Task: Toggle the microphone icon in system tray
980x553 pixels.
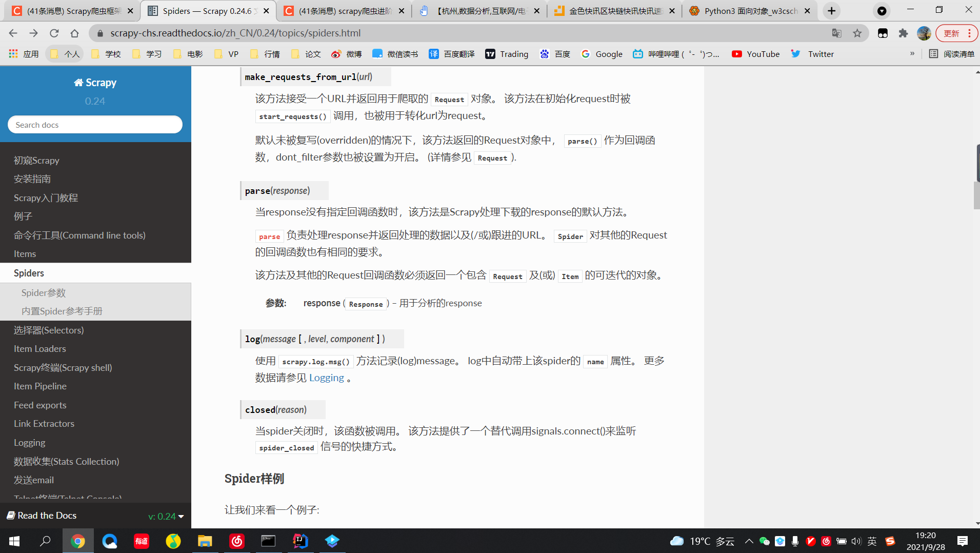Action: (x=795, y=541)
